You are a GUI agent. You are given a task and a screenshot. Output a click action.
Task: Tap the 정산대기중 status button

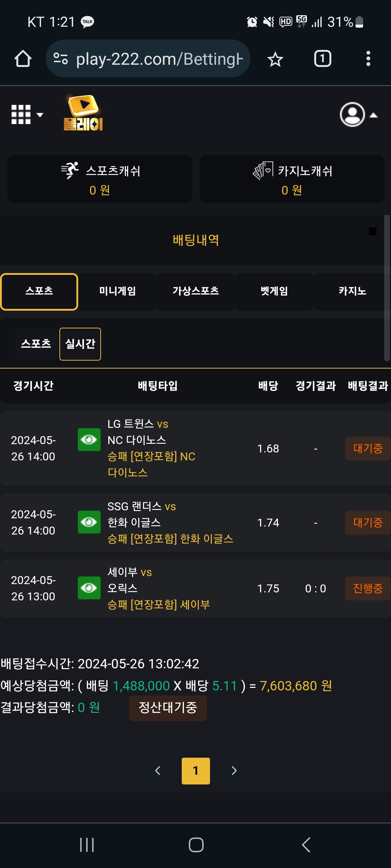click(168, 708)
